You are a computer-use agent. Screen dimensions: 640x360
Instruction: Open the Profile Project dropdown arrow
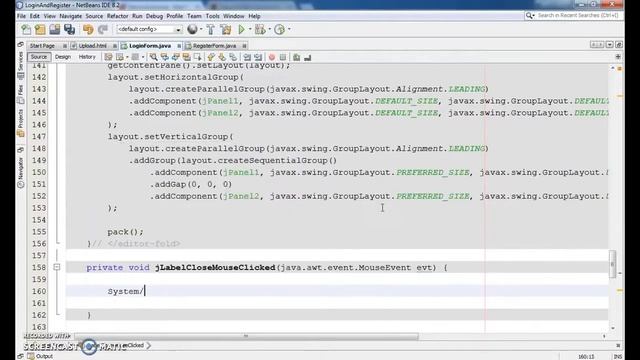coord(289,29)
